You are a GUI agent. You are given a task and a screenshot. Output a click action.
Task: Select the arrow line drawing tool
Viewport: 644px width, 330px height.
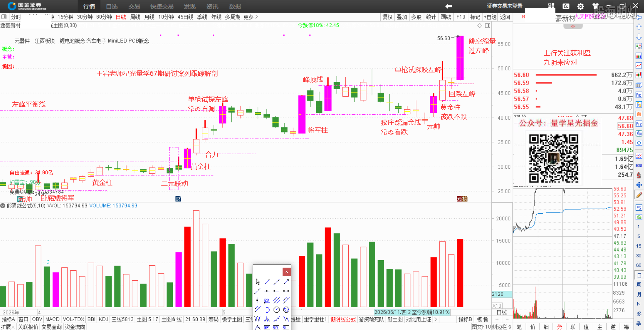tap(286, 282)
